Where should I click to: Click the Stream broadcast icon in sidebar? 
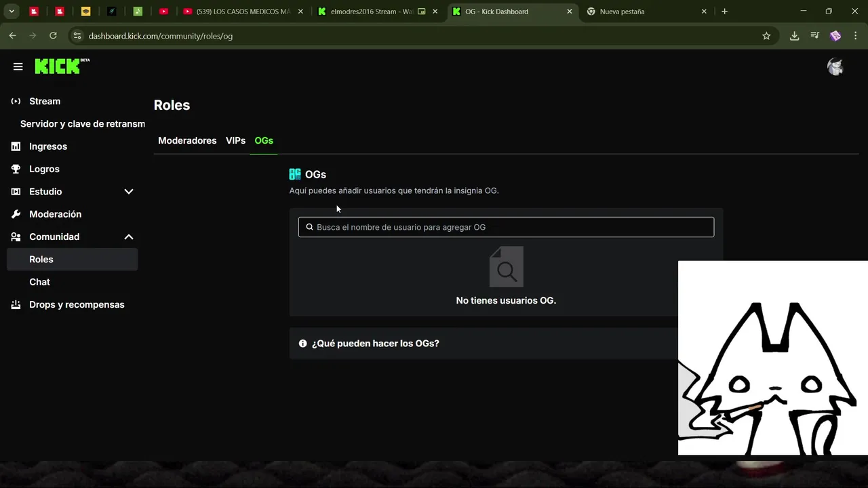(16, 101)
